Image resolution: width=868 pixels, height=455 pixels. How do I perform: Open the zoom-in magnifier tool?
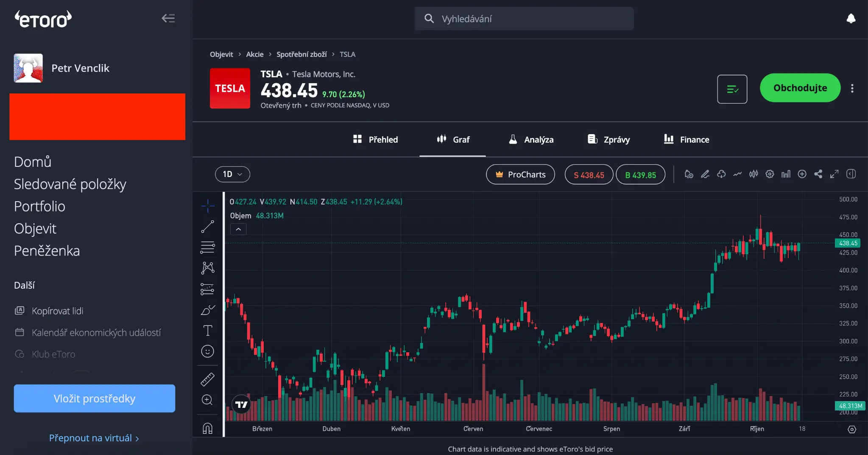[207, 400]
